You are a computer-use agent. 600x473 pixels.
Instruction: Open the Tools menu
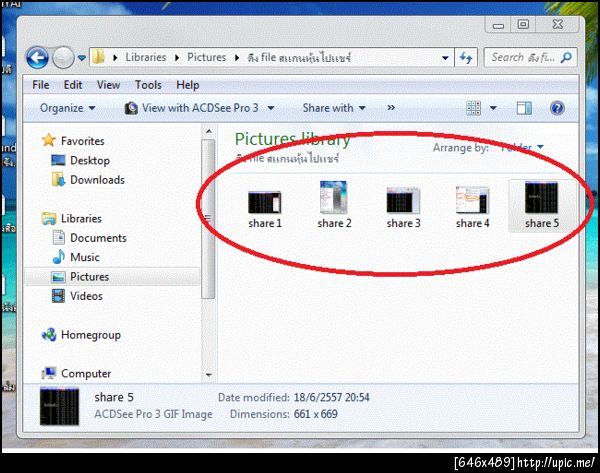[x=148, y=85]
